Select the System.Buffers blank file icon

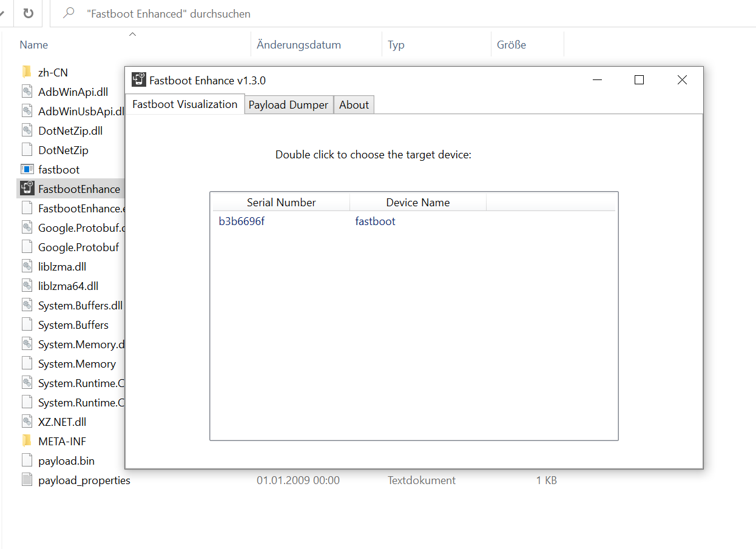coord(27,325)
